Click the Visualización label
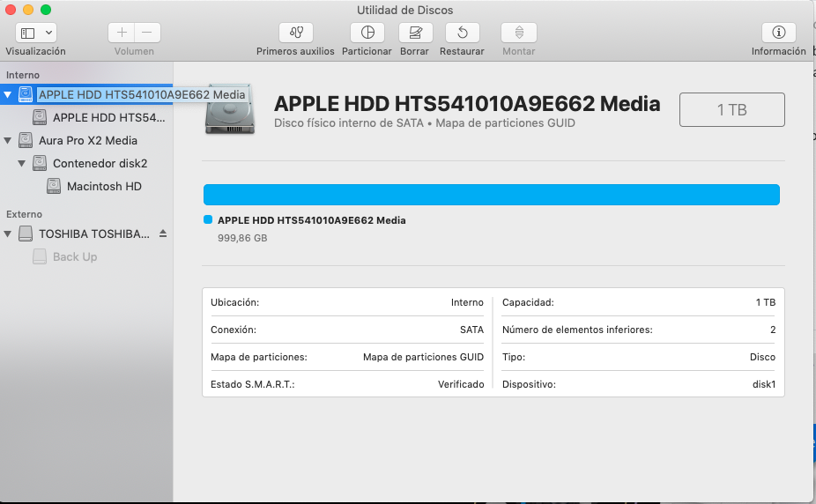The width and height of the screenshot is (816, 504). pos(35,51)
